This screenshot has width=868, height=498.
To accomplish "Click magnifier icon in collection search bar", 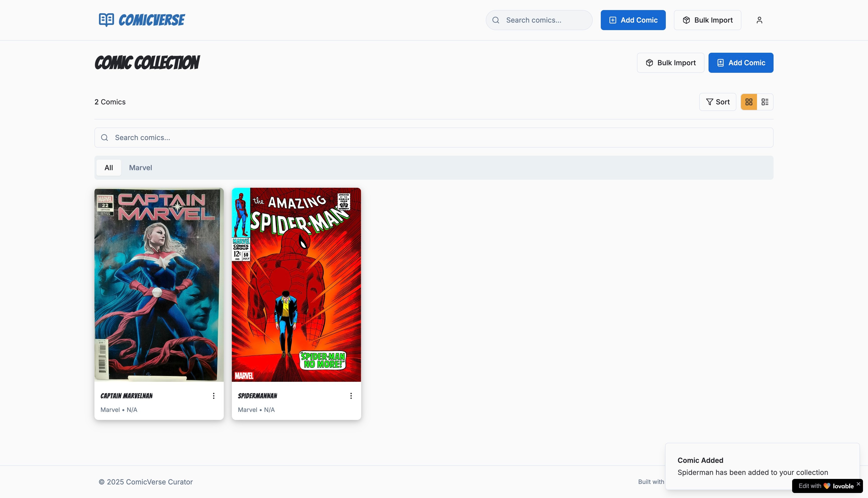I will point(105,138).
